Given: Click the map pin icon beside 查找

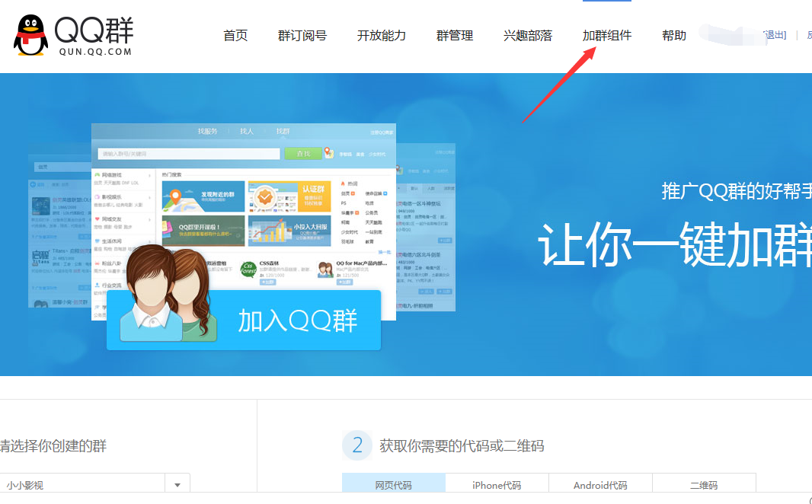Looking at the screenshot, I should pos(329,153).
